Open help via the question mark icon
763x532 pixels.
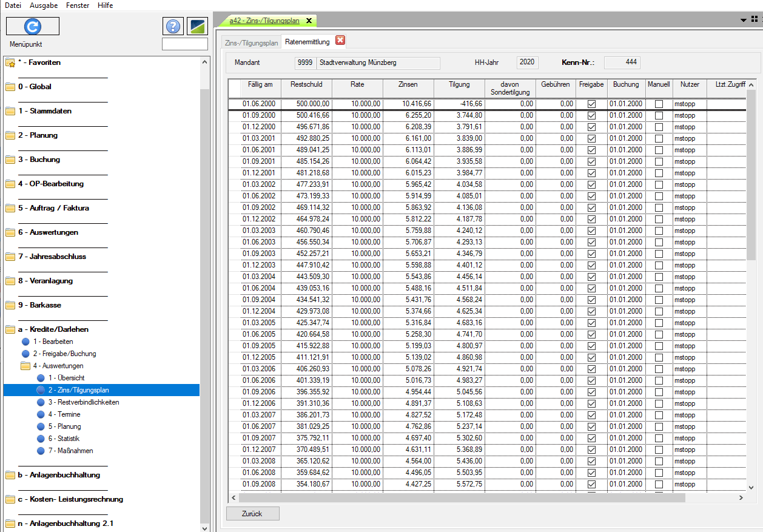tap(173, 26)
